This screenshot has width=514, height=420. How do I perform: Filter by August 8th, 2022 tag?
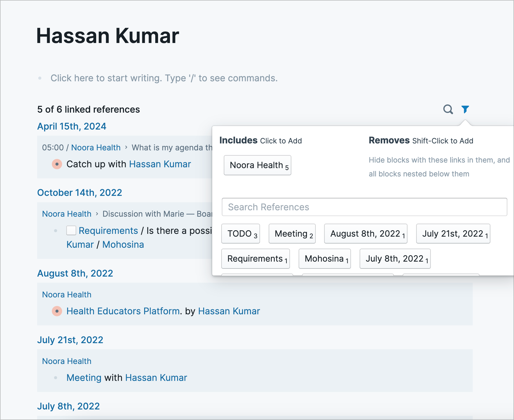(x=365, y=234)
